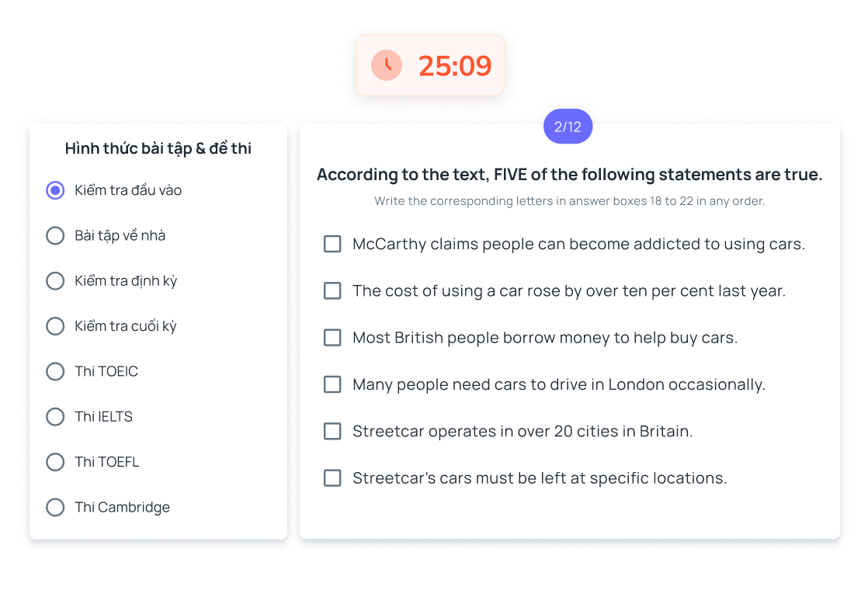This screenshot has width=868, height=594.
Task: Tick Streetcar's cars left at specific locations
Action: coord(332,478)
